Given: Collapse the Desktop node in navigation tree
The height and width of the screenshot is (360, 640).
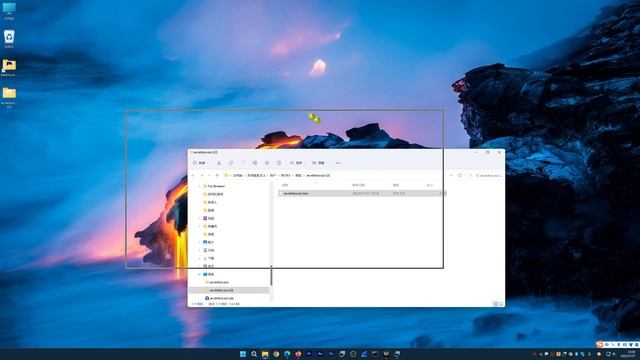Looking at the screenshot, I should coord(199,274).
